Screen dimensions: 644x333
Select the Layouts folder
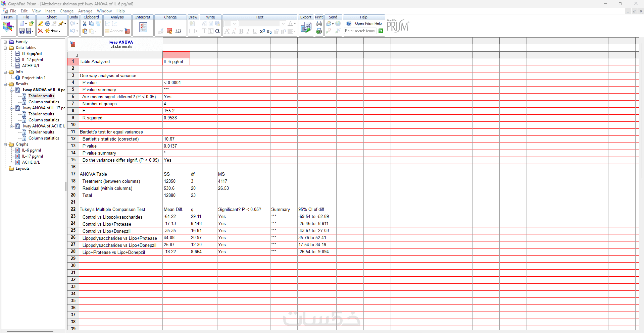22,168
